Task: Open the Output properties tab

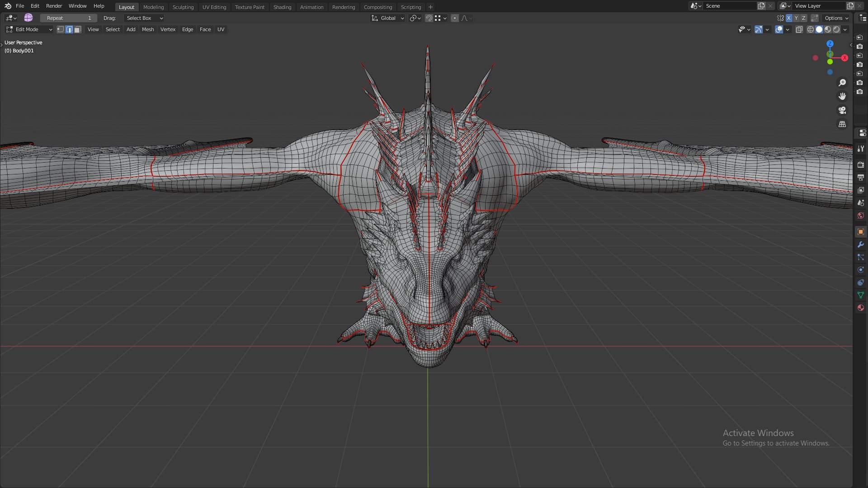Action: click(861, 178)
